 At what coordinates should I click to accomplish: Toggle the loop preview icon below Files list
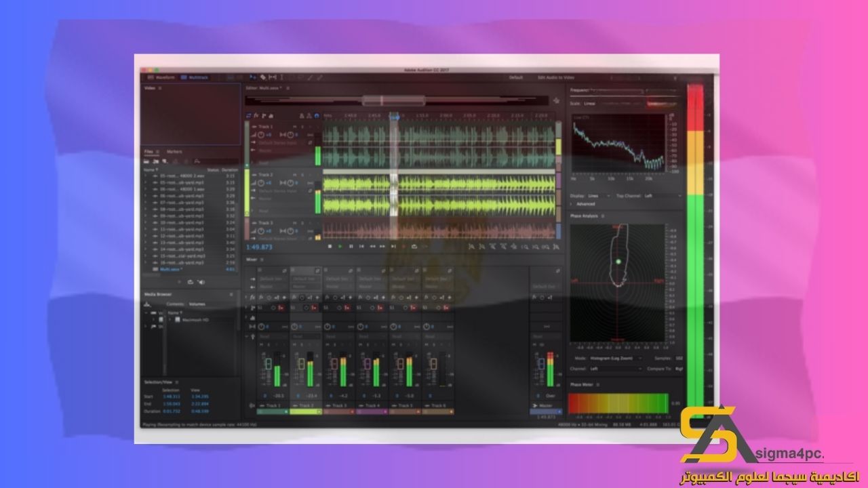pos(191,281)
